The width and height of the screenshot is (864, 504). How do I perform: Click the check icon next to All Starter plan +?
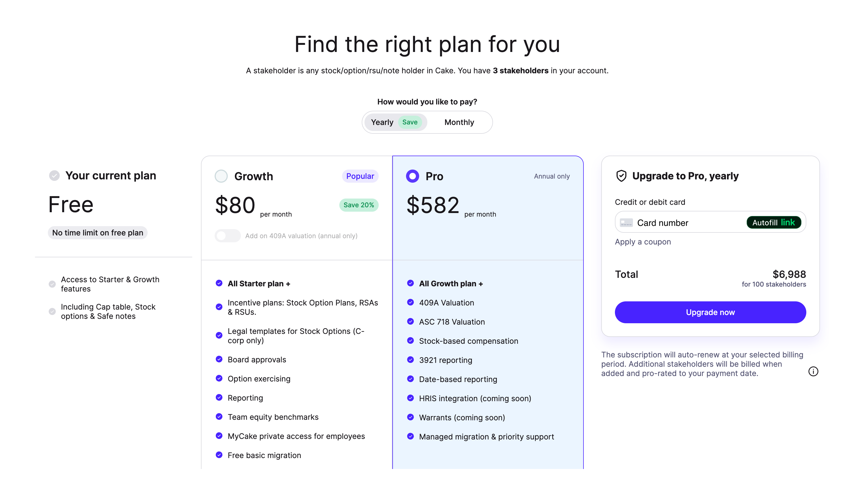tap(219, 283)
